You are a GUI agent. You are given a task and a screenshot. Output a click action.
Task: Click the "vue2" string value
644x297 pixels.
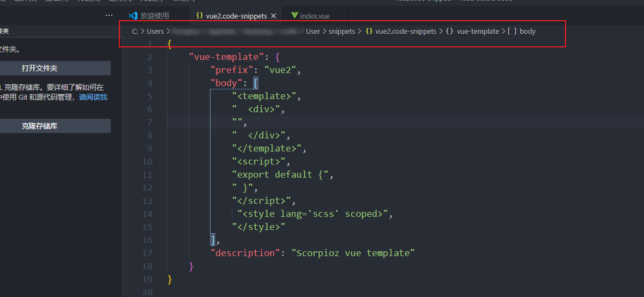click(280, 70)
